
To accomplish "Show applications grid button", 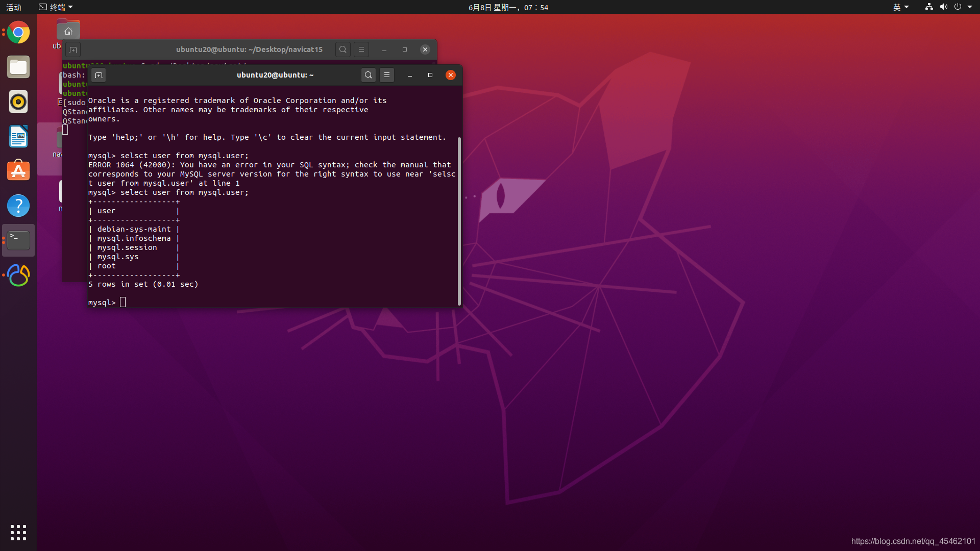I will tap(18, 533).
